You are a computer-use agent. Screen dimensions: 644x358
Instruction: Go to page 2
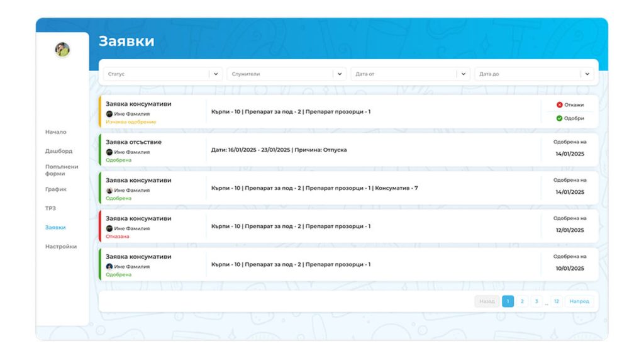[522, 301]
